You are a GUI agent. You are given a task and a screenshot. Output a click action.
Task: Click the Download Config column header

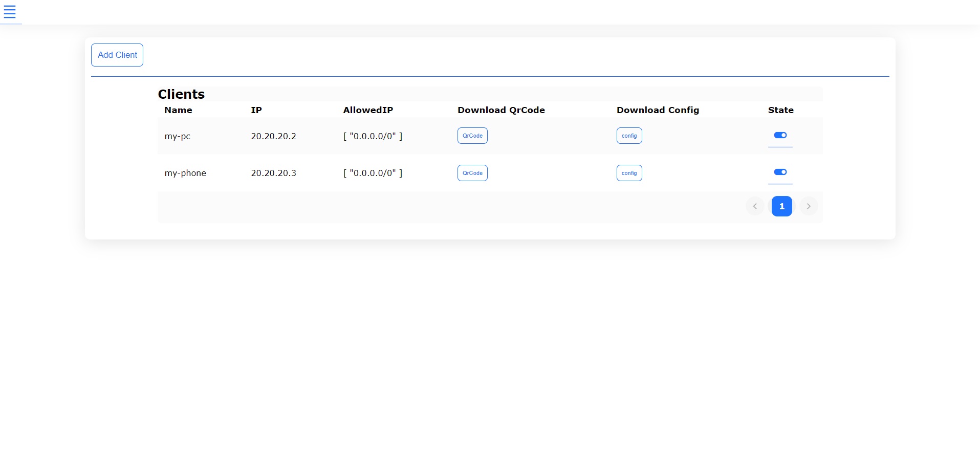tap(658, 110)
